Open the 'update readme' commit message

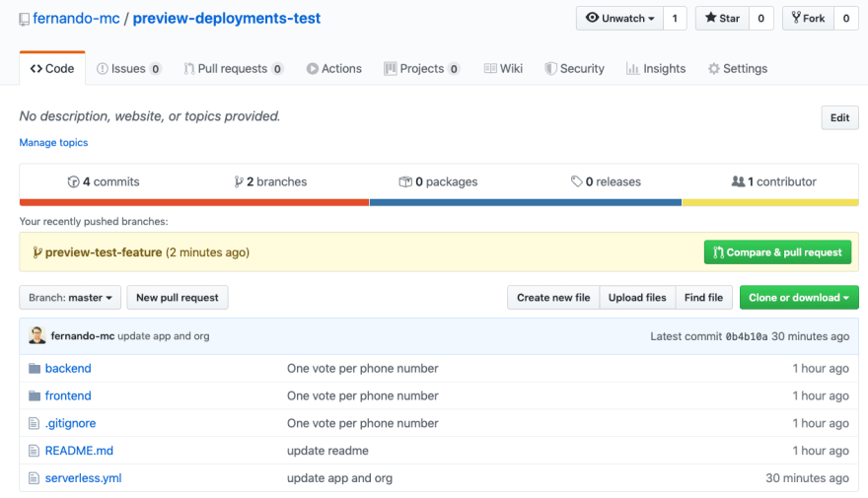click(327, 451)
